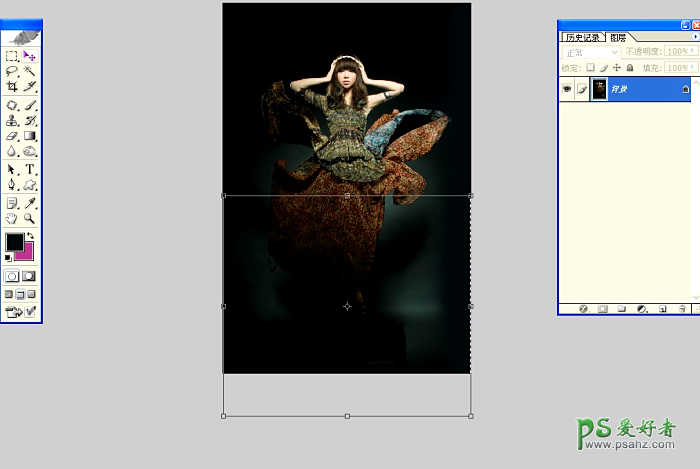Select the Lasso tool
This screenshot has width=700, height=469.
point(11,71)
